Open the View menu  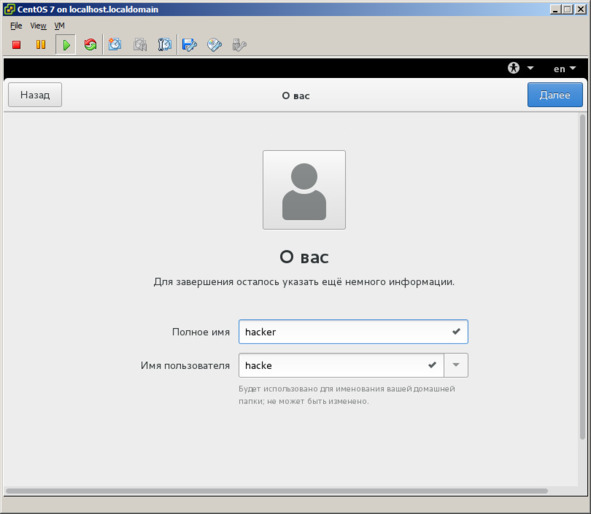point(38,26)
